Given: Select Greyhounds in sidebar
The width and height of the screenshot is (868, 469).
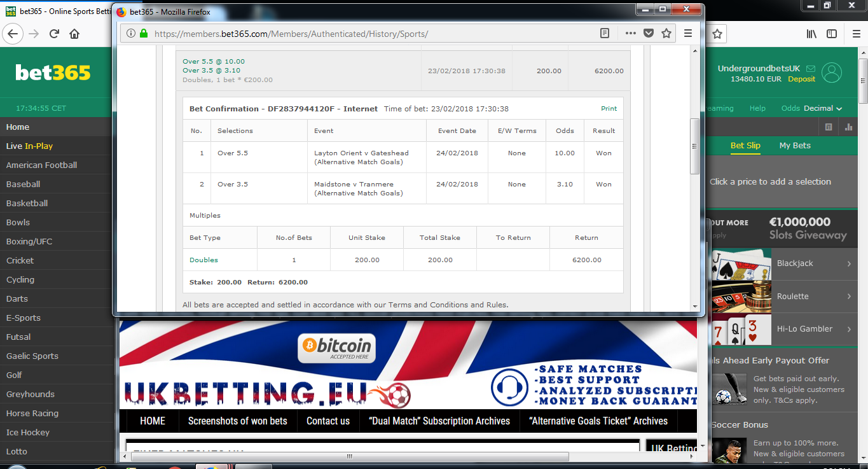Looking at the screenshot, I should (57, 394).
